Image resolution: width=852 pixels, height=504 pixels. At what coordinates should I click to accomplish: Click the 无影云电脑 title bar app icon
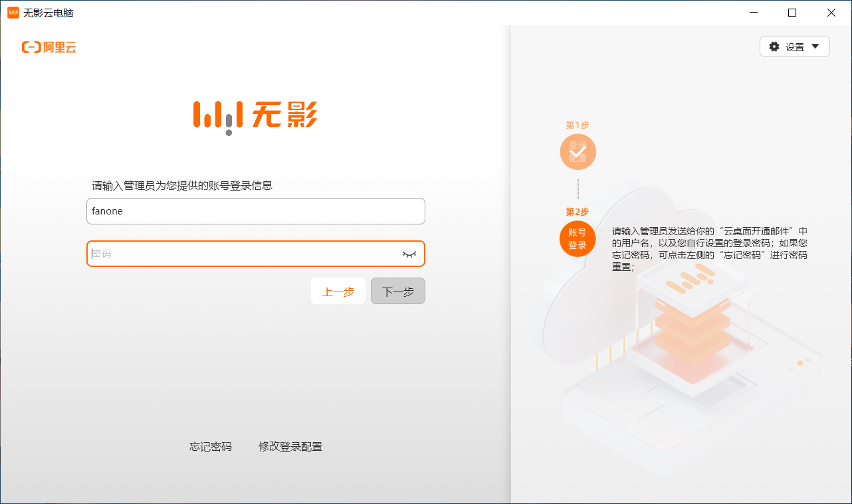(13, 13)
